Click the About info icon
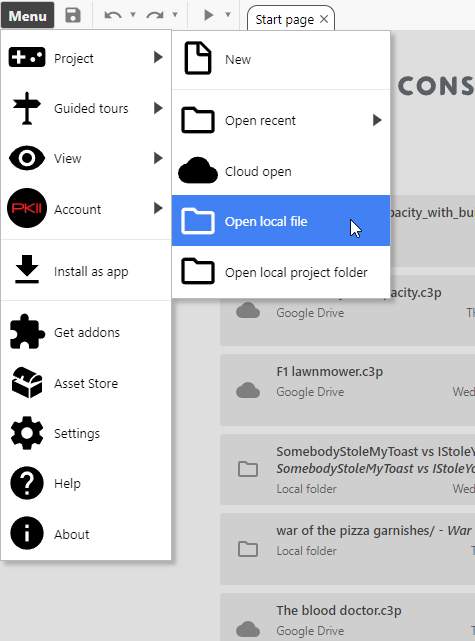This screenshot has width=475, height=641. coord(27,533)
